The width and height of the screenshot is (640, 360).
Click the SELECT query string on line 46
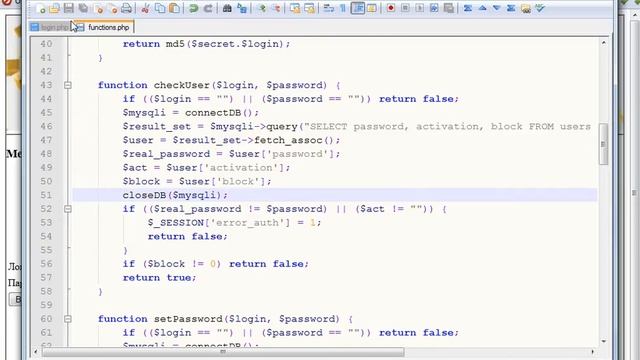tap(448, 127)
